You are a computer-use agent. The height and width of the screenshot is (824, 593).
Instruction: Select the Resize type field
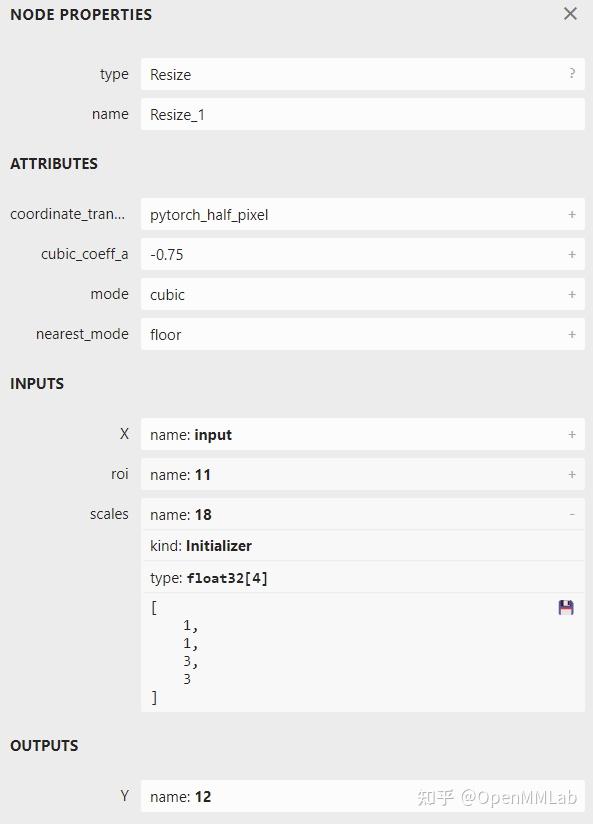coord(363,74)
